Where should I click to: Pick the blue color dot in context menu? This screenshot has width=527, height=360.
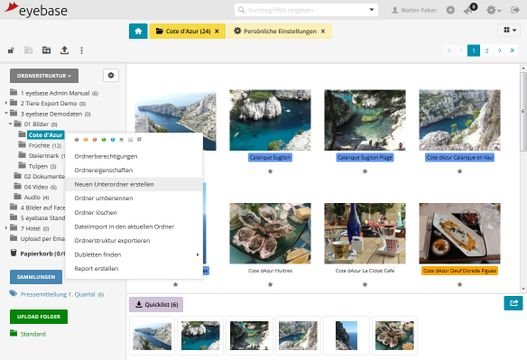click(113, 139)
